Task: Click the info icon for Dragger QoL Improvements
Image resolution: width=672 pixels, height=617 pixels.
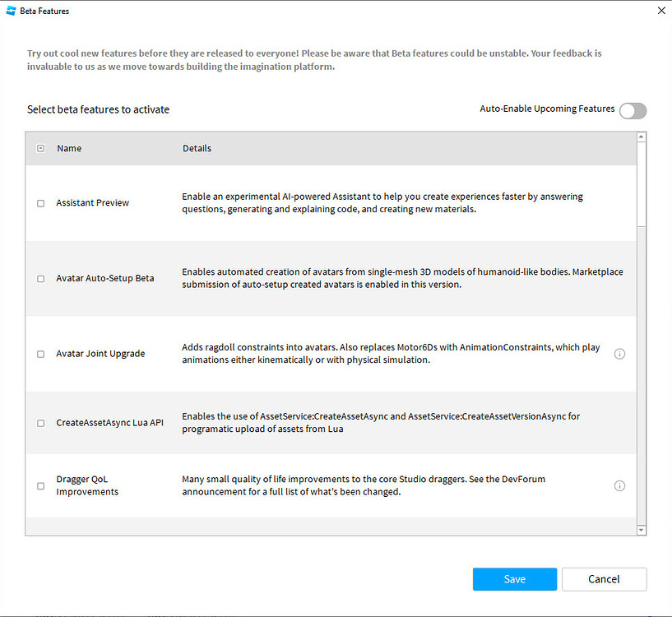Action: coord(619,486)
